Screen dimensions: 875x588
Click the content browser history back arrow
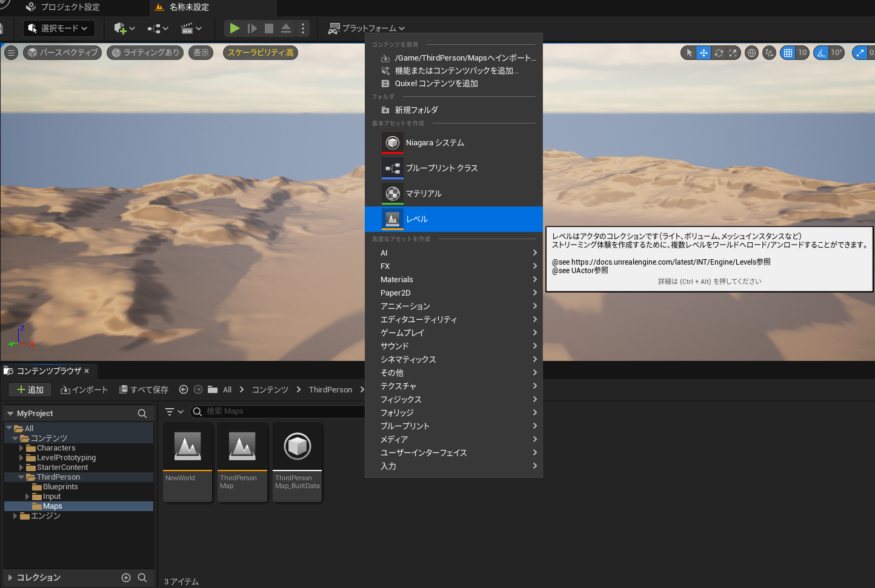pyautogui.click(x=184, y=389)
